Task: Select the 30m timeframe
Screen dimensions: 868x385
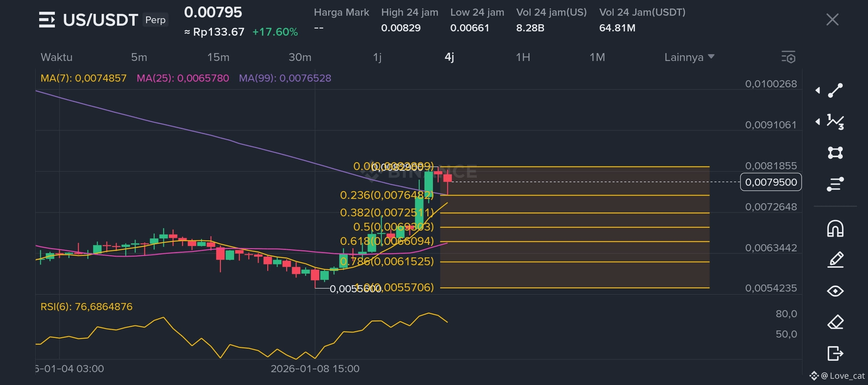Action: coord(300,57)
